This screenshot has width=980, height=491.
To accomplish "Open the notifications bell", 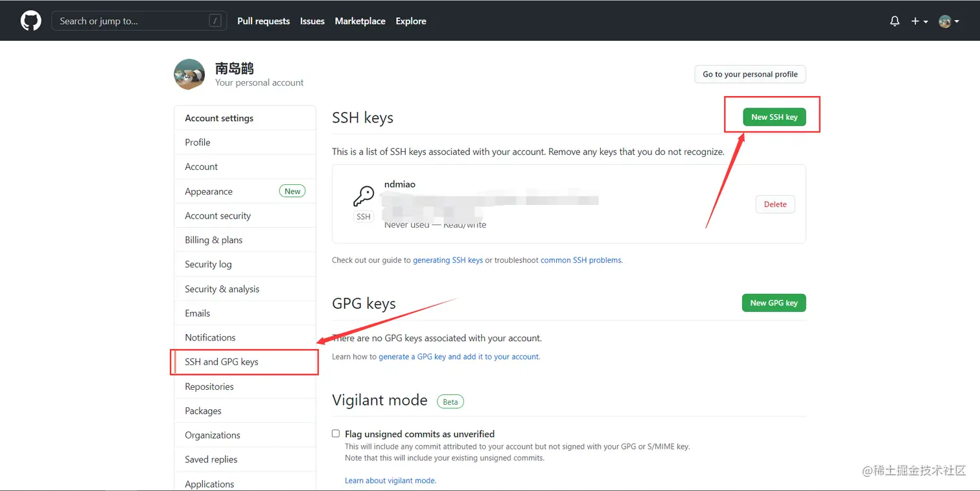I will coord(895,21).
